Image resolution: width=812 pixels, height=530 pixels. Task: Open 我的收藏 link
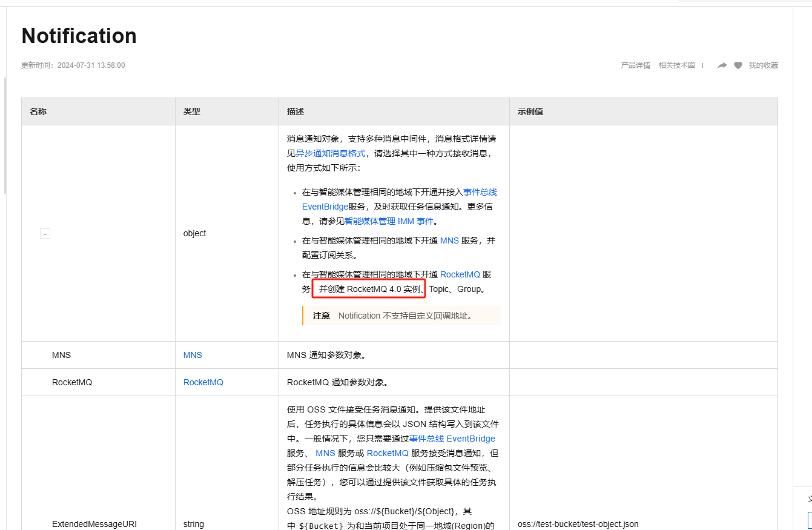tap(763, 65)
